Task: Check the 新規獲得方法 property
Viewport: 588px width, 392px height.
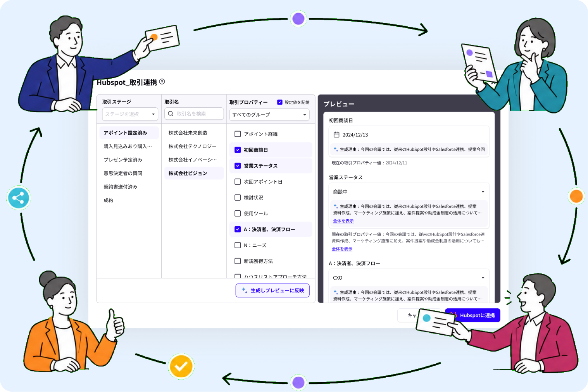Action: click(x=238, y=261)
